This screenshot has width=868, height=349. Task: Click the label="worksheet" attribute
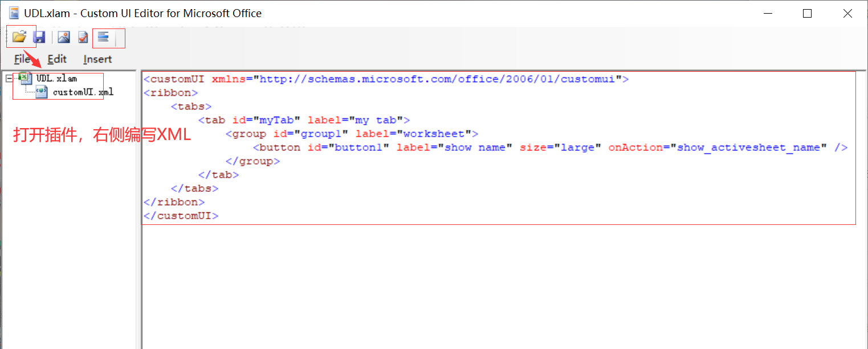click(x=414, y=134)
